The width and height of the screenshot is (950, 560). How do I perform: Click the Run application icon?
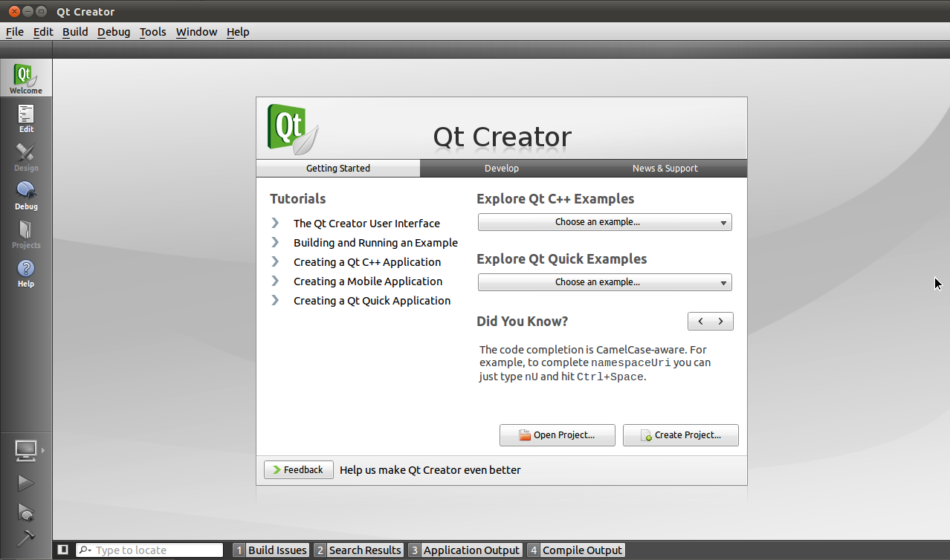click(25, 483)
